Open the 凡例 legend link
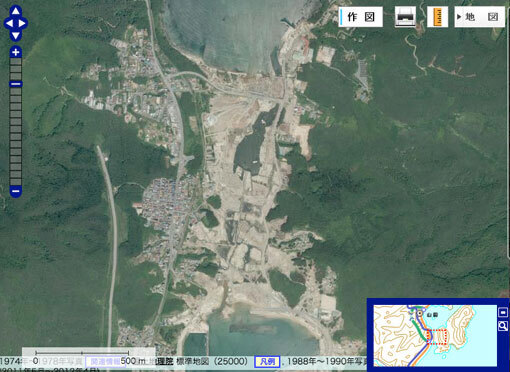This screenshot has height=372, width=510. [x=267, y=361]
